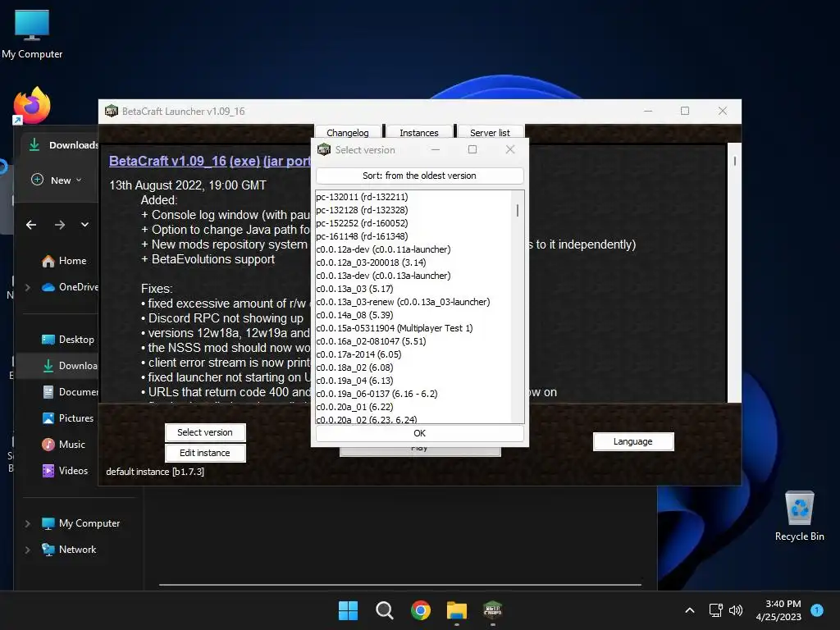
Task: Click the Select version button in launcher
Action: (x=205, y=432)
